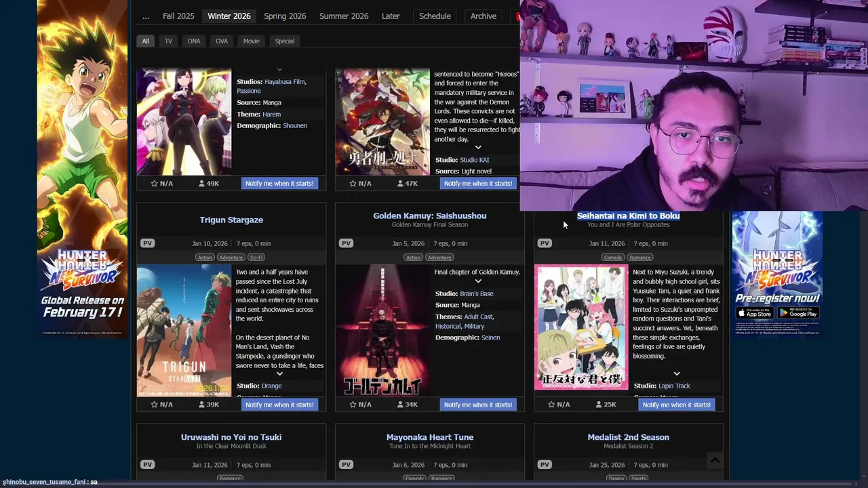Filter list by ONA type
Image resolution: width=868 pixels, height=488 pixels.
point(194,41)
